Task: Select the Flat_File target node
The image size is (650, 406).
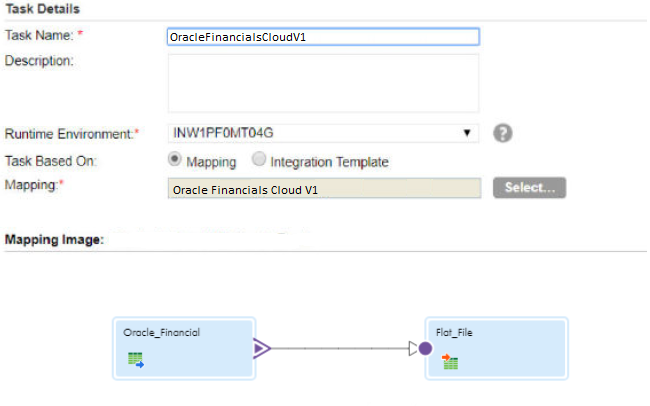Action: coord(497,348)
